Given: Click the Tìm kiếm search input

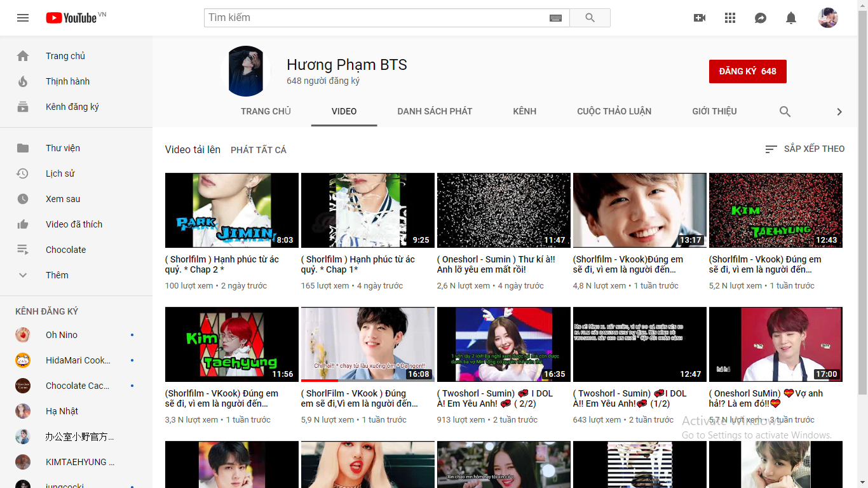Looking at the screenshot, I should point(376,18).
